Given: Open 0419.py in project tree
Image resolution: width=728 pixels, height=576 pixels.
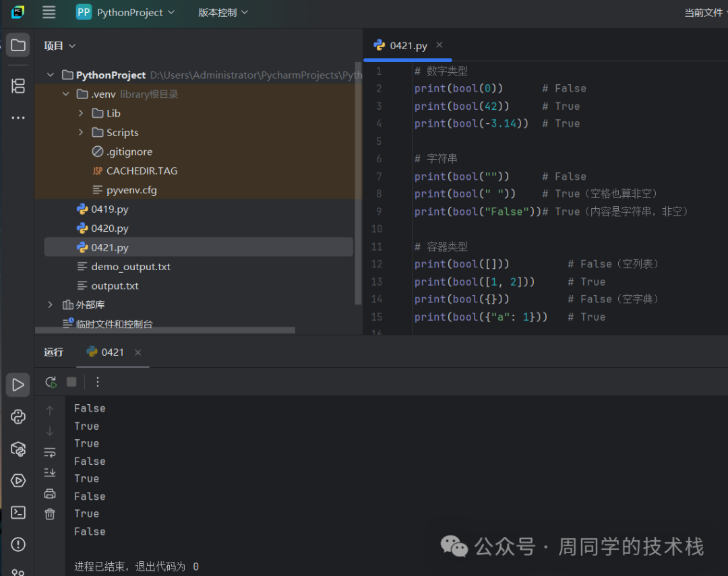Looking at the screenshot, I should coord(109,210).
